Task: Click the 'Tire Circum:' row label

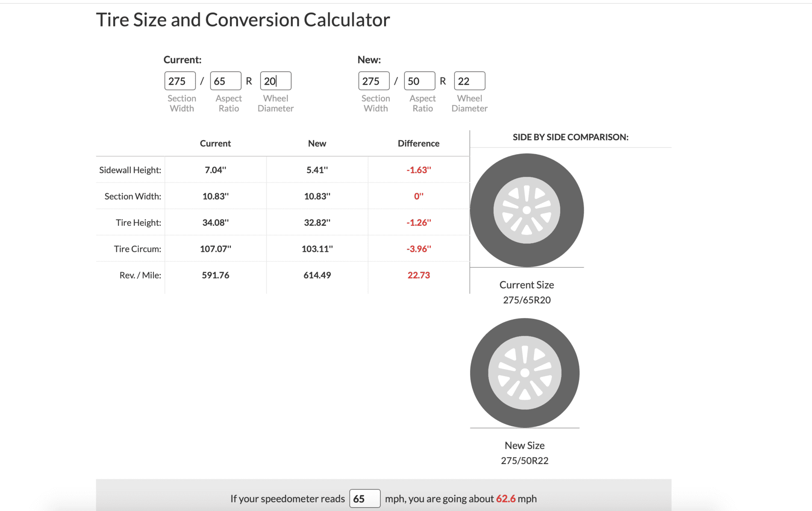Action: click(x=138, y=249)
